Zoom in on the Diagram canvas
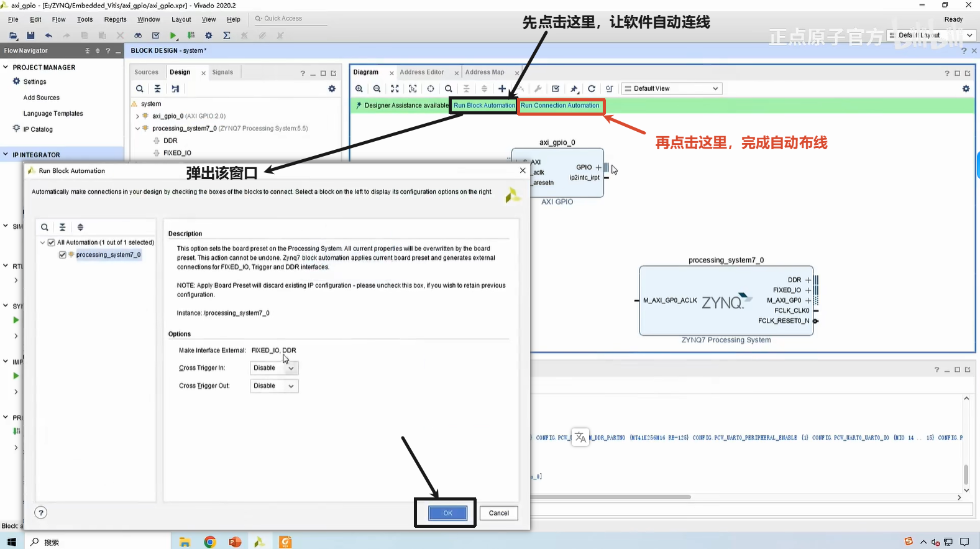Image resolution: width=980 pixels, height=549 pixels. point(359,89)
